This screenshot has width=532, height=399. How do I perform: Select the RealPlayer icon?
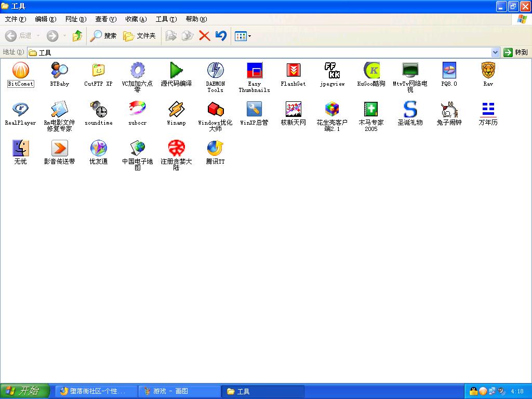click(x=21, y=110)
